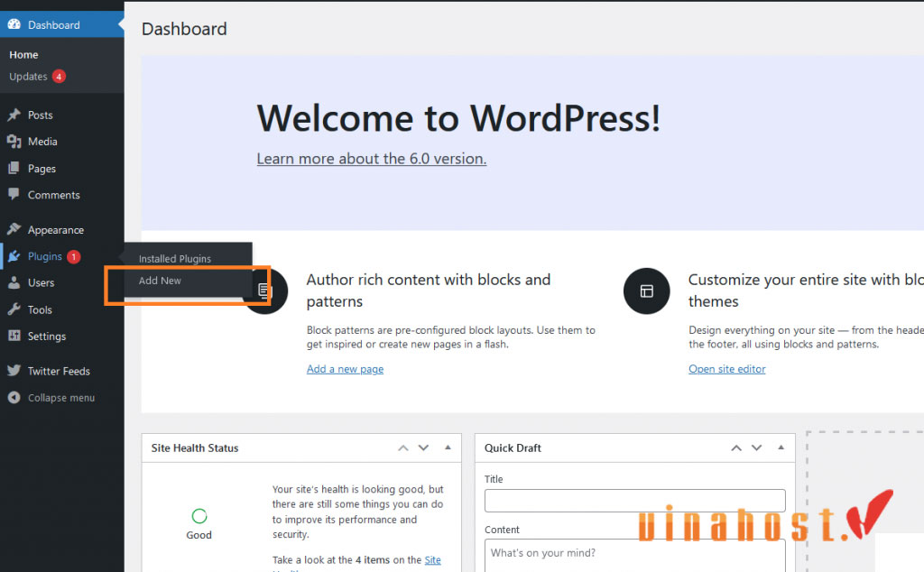Click Open site editor link
Image resolution: width=924 pixels, height=572 pixels.
coord(727,369)
